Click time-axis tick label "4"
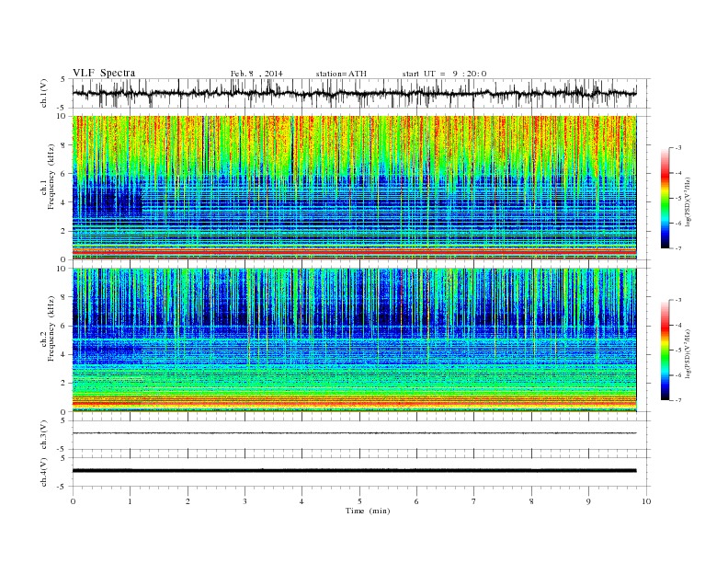The width and height of the screenshot is (728, 563). pos(301,501)
